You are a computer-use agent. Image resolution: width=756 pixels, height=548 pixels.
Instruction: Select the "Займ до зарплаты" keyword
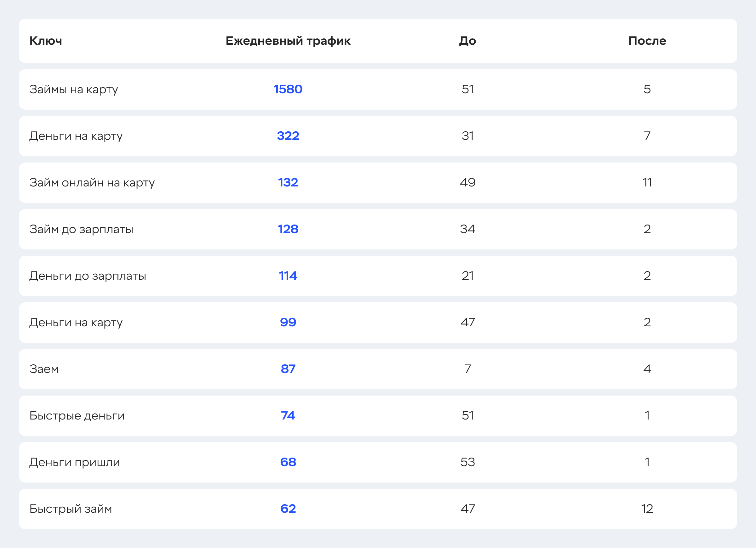(81, 229)
